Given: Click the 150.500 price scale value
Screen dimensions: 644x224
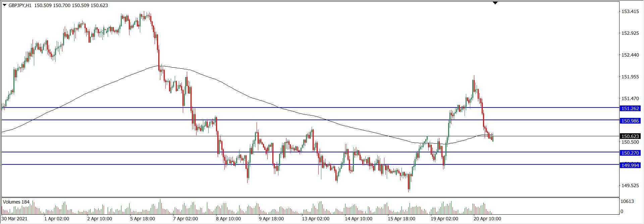Looking at the screenshot, I should 630,142.
